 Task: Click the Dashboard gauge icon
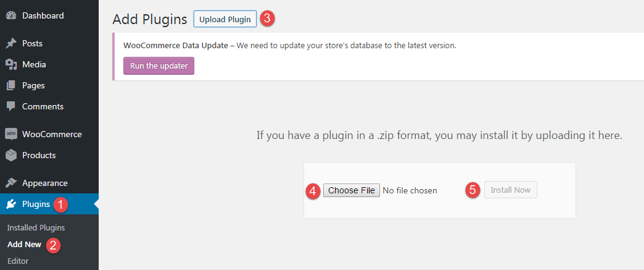tap(11, 15)
